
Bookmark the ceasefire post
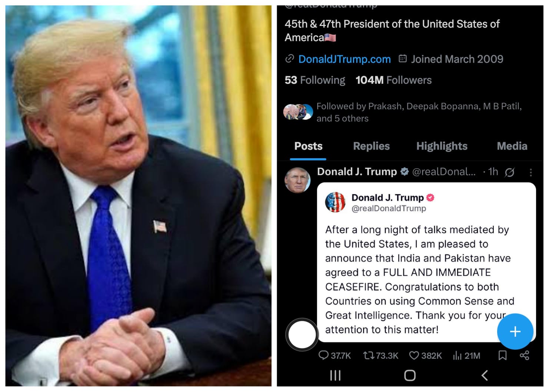[503, 356]
